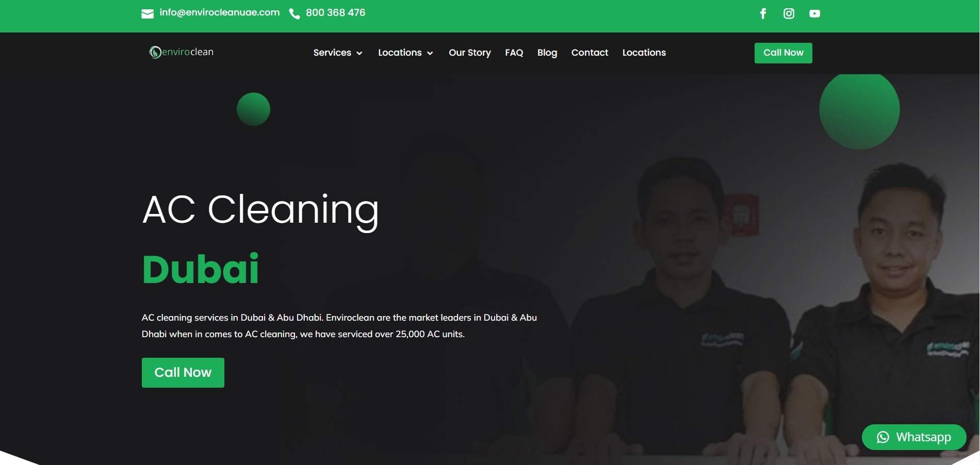Open the Services menu item
Viewport: 980px width, 465px height.
[338, 53]
